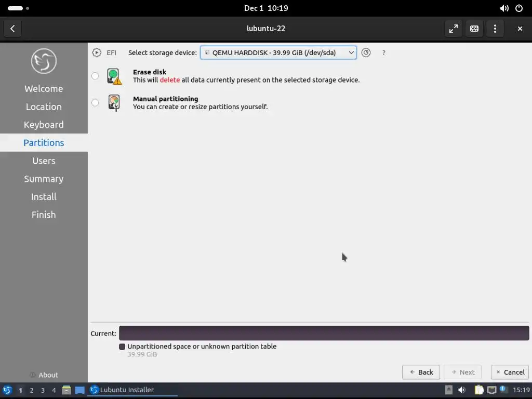
Task: Click the 15:19 taskbar clock
Action: click(521, 390)
